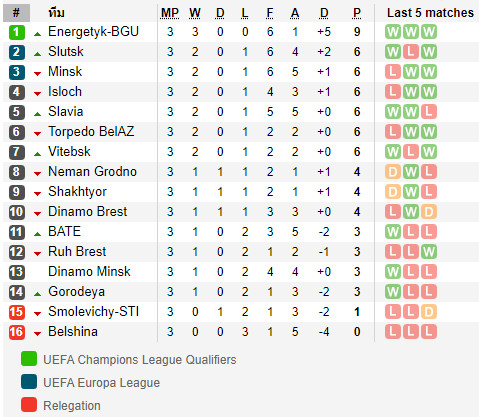Click Belshina's last L result badge
This screenshot has height=417, width=479.
coord(429,332)
